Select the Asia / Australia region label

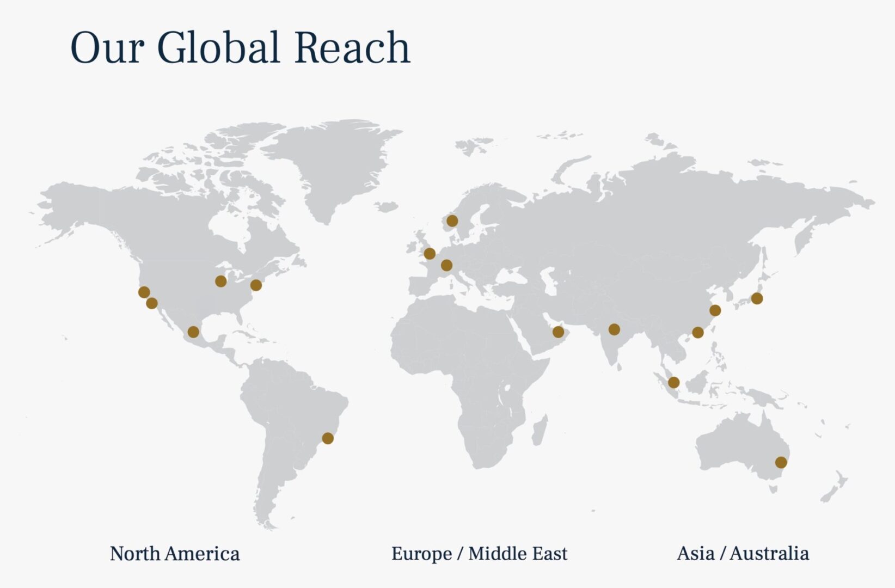tap(743, 554)
